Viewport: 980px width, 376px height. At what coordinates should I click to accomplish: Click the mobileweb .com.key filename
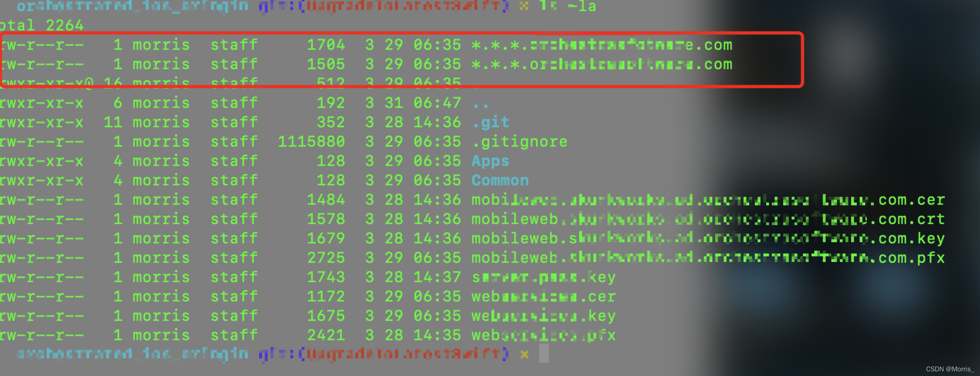coord(708,238)
